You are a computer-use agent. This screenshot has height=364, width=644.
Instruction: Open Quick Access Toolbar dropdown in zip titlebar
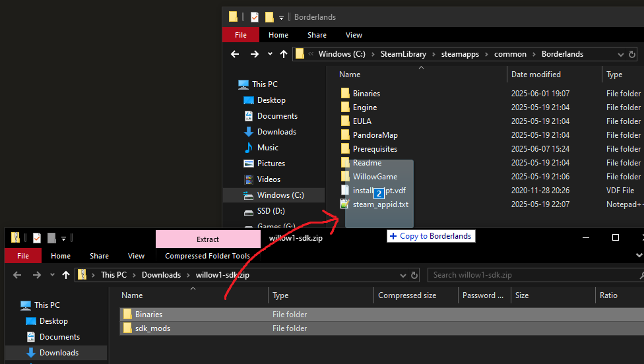[63, 239]
